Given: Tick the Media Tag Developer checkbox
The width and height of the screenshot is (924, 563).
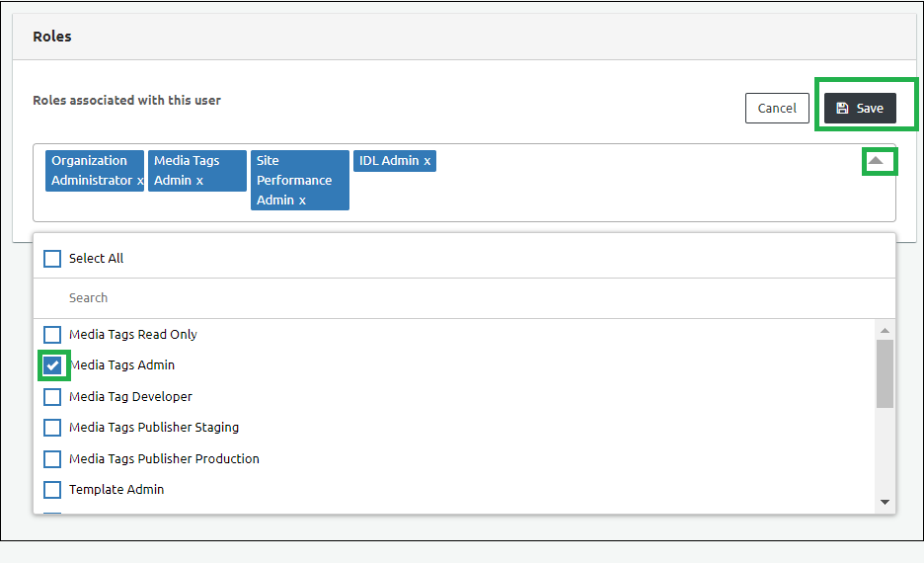Looking at the screenshot, I should coord(52,397).
